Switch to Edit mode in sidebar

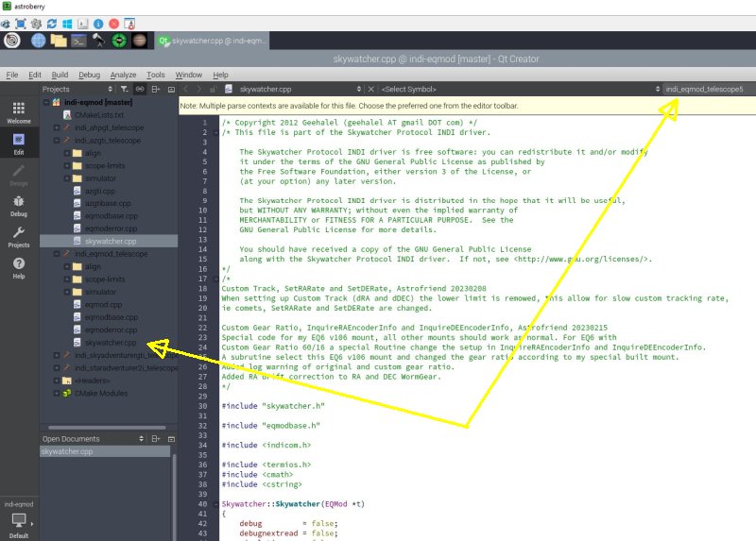coord(19,144)
